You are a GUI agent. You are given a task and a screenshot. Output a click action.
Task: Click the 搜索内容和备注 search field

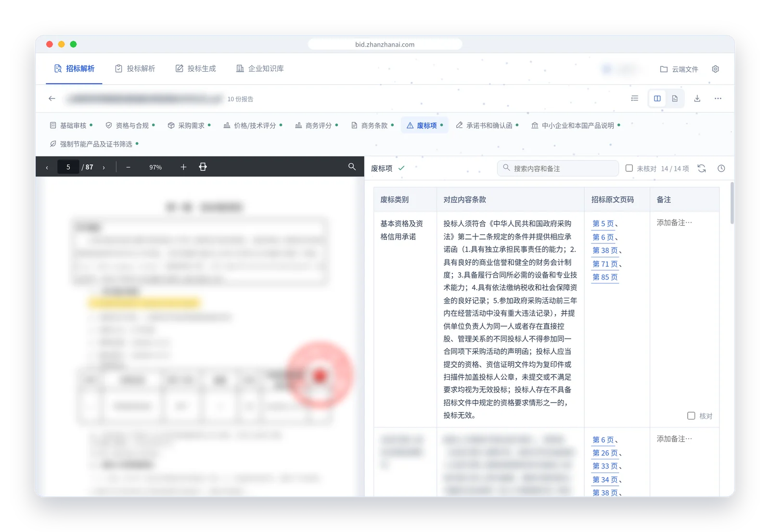click(x=558, y=168)
